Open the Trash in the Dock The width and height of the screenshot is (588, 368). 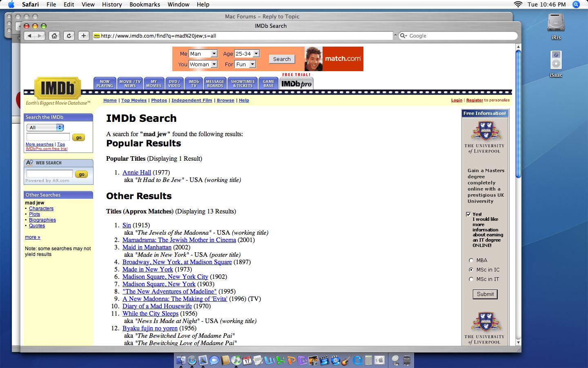tap(407, 360)
